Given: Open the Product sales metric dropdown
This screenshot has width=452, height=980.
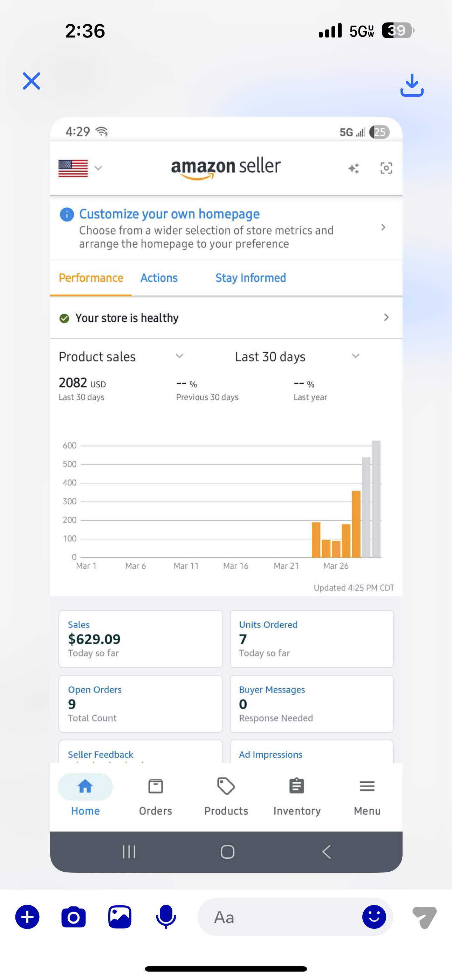Looking at the screenshot, I should pyautogui.click(x=121, y=356).
